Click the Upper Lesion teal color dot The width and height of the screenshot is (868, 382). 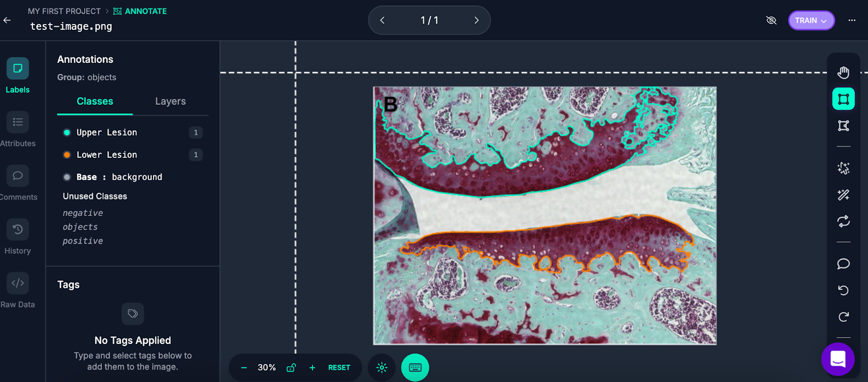pos(67,132)
